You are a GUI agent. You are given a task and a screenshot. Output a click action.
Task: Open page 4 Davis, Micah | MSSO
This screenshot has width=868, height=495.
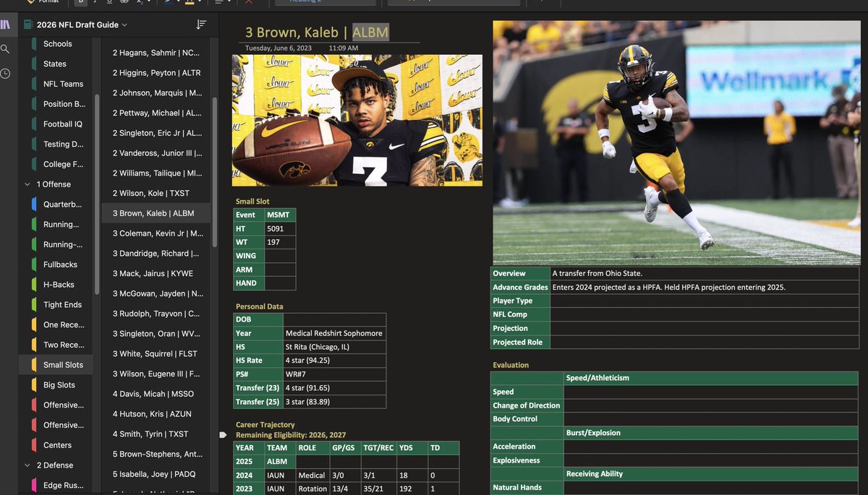(x=156, y=394)
